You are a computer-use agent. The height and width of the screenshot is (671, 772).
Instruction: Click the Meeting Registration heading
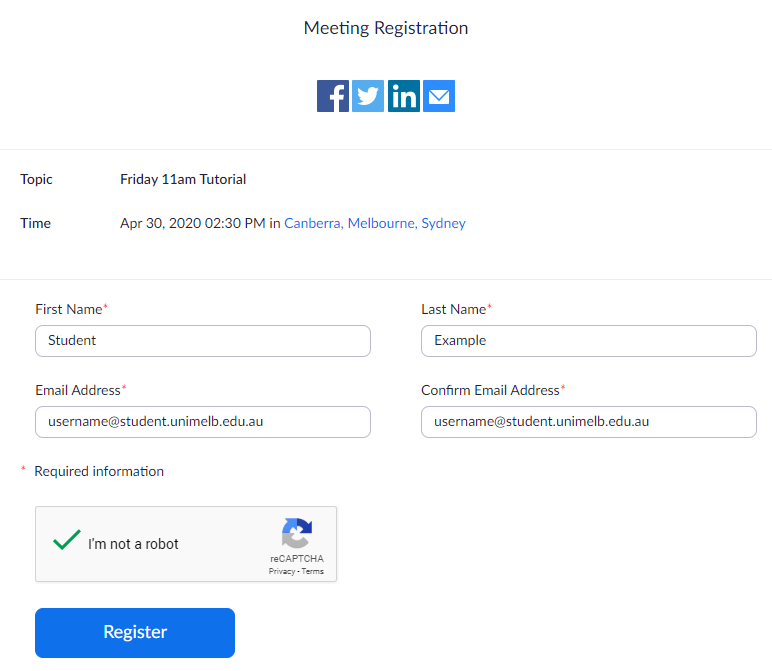click(x=386, y=28)
